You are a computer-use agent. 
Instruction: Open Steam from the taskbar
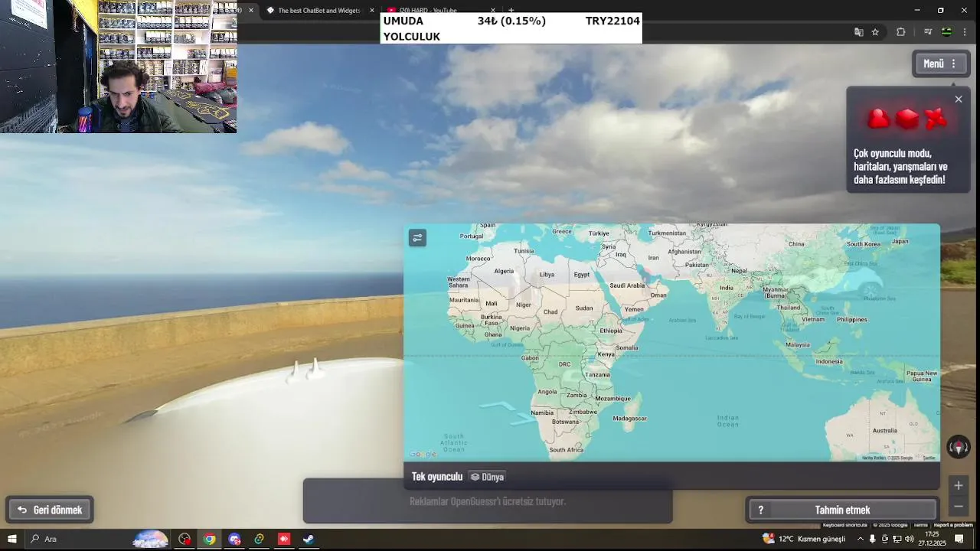(x=309, y=539)
